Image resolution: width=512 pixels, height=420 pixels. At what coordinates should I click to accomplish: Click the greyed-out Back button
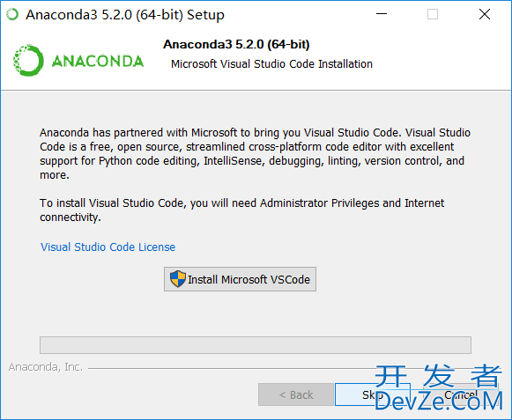tap(296, 394)
